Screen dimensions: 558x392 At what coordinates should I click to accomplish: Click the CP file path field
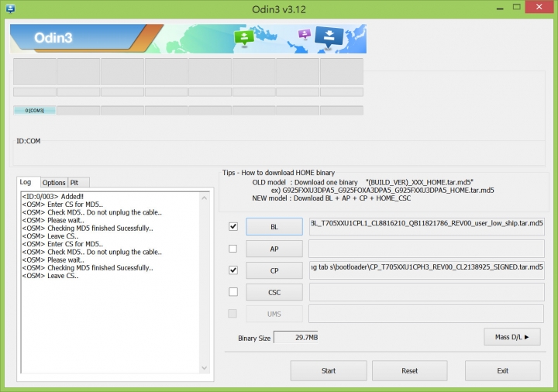click(x=427, y=270)
